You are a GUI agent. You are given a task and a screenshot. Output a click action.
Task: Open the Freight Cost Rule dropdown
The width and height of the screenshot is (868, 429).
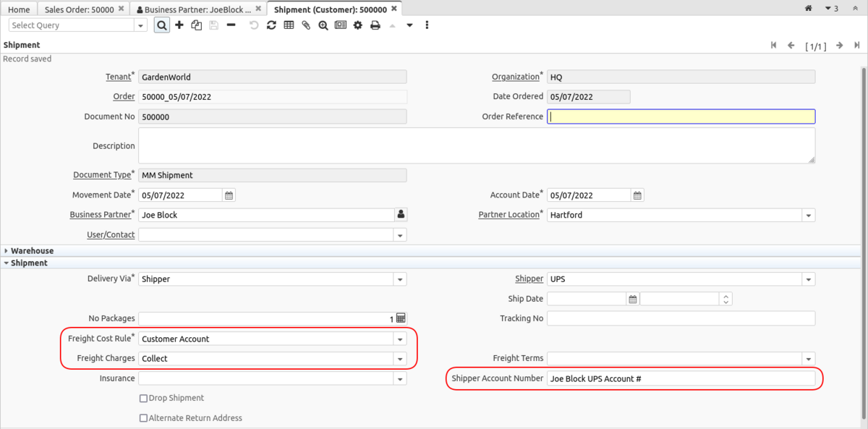click(x=399, y=339)
